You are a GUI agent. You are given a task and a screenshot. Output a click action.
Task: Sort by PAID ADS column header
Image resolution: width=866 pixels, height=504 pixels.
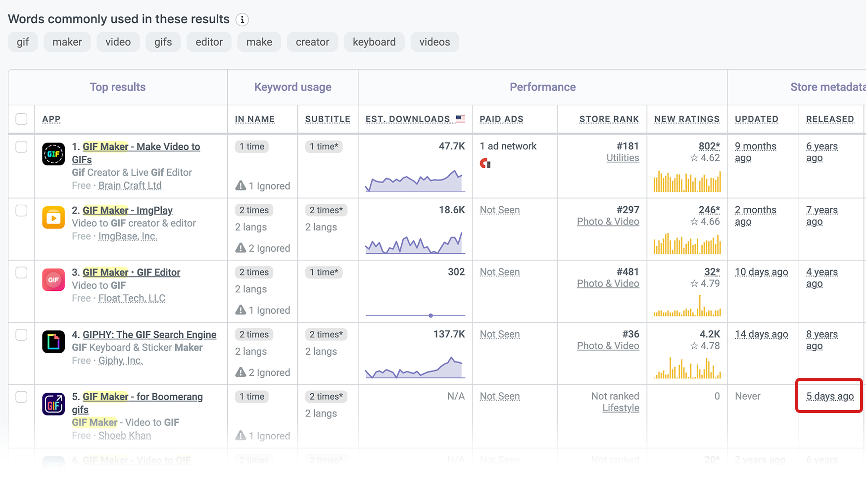pyautogui.click(x=501, y=119)
